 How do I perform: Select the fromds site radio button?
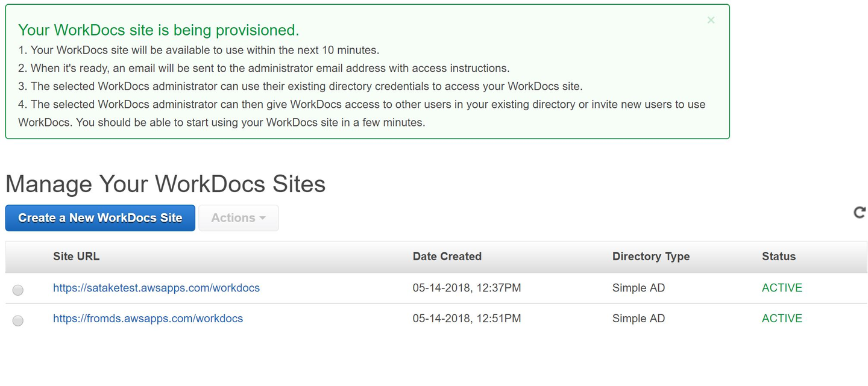(18, 320)
